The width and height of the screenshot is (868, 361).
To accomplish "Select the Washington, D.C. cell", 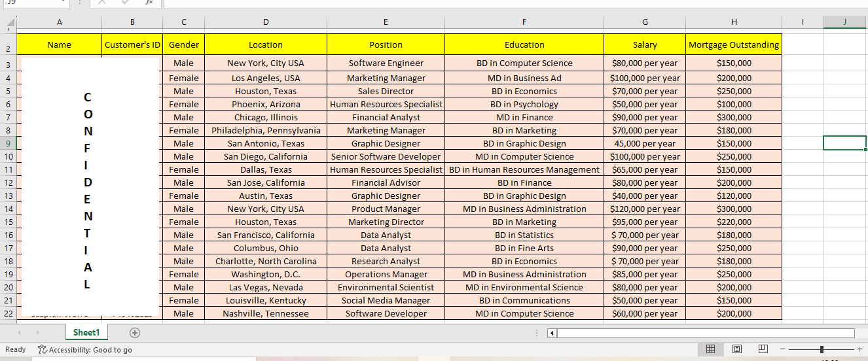I will (266, 274).
